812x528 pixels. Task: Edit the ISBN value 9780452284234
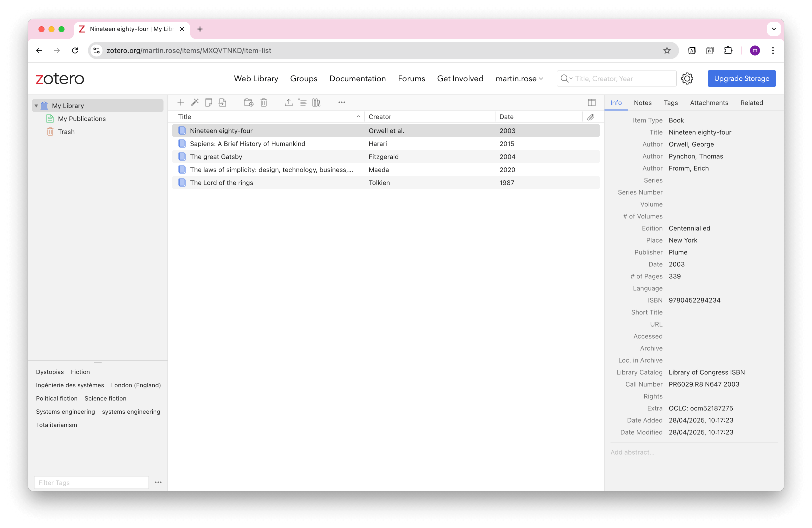tap(694, 300)
